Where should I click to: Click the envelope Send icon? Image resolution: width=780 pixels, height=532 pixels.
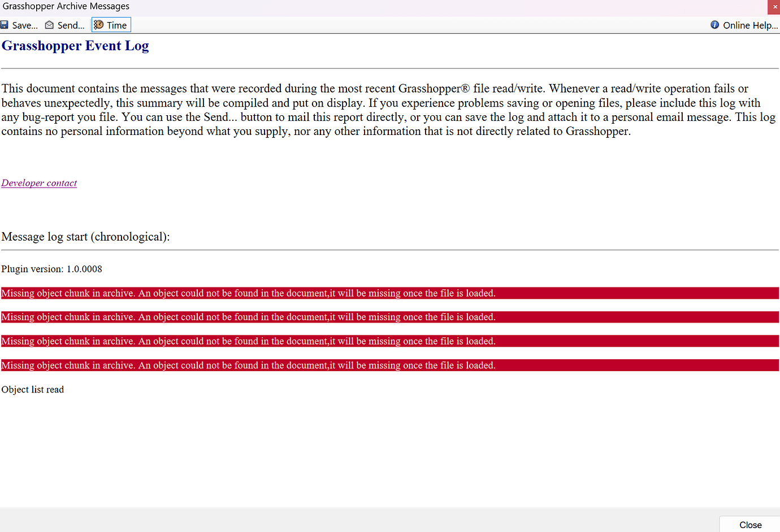49,25
